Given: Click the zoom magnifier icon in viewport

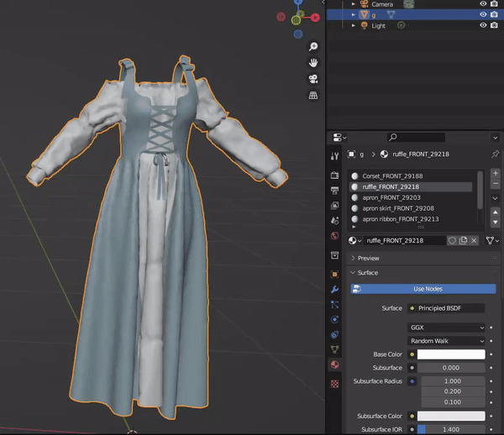Looking at the screenshot, I should [313, 47].
